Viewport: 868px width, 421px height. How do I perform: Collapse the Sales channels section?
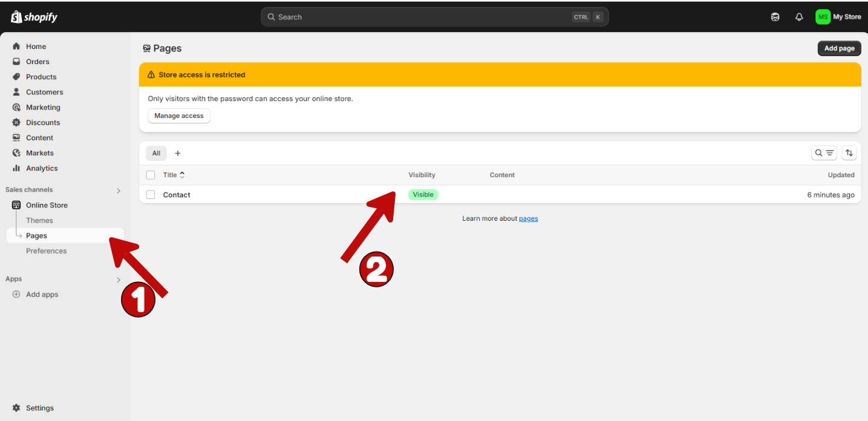pos(118,189)
